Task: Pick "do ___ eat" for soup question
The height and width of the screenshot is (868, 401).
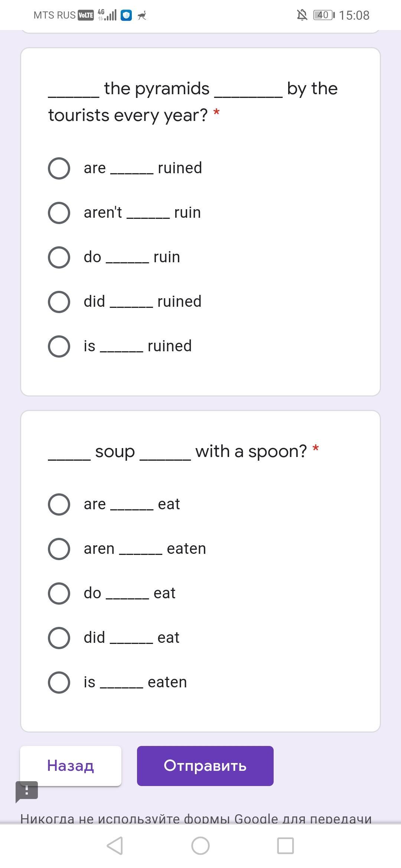Action: click(x=59, y=594)
